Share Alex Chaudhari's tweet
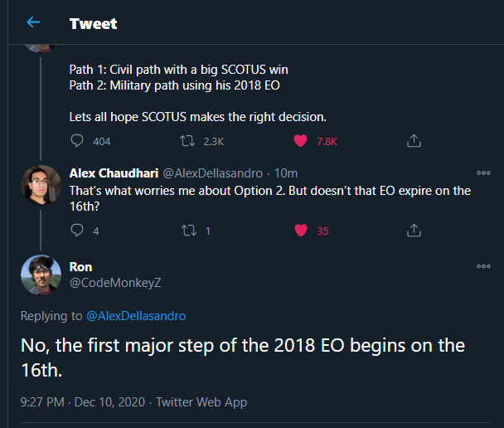Image resolution: width=504 pixels, height=428 pixels. tap(414, 231)
